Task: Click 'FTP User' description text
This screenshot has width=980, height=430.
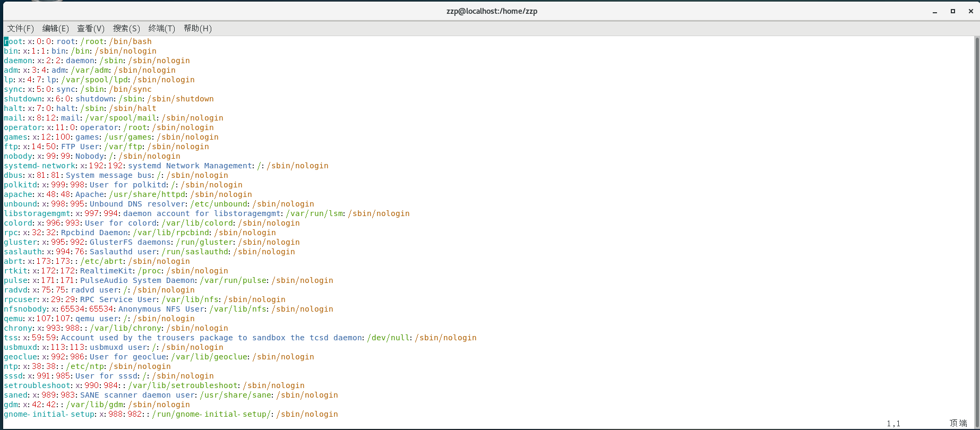Action: pos(80,147)
